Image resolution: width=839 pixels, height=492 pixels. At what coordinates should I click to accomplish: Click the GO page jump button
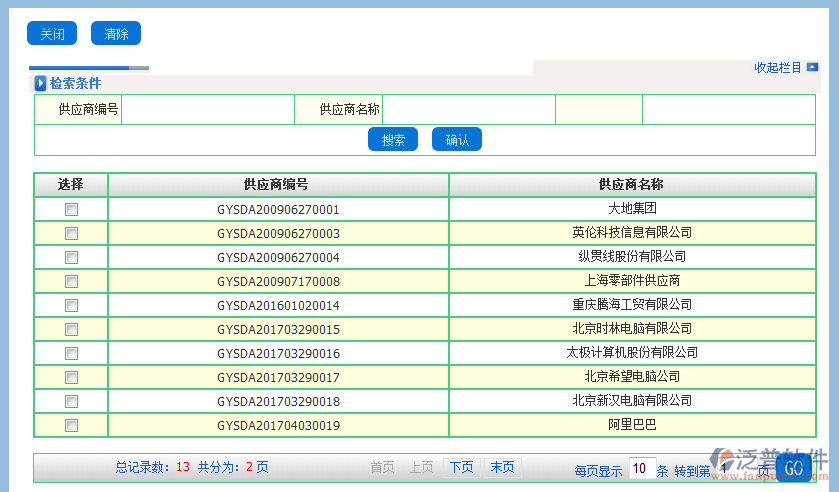(793, 468)
